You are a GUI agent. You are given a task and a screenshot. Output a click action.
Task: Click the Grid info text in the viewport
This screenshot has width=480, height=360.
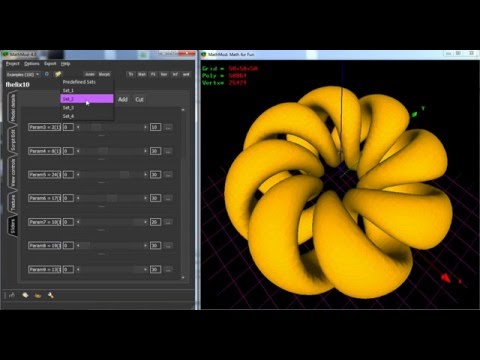(x=230, y=68)
